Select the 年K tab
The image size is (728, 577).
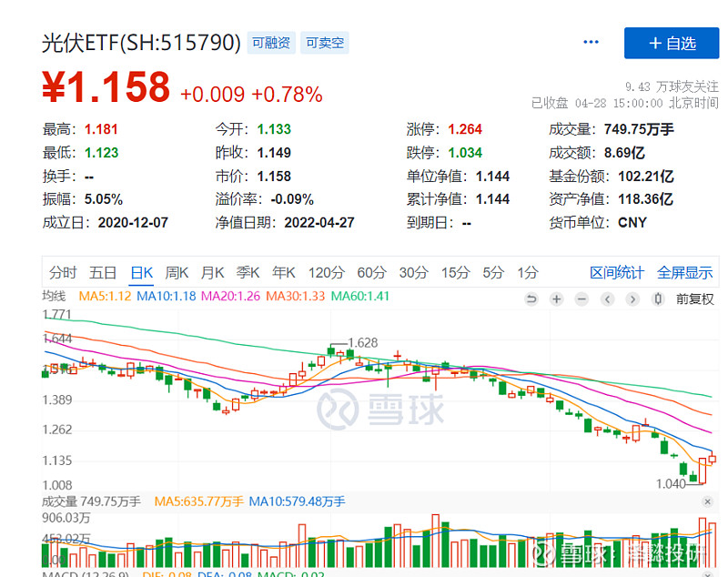(284, 272)
